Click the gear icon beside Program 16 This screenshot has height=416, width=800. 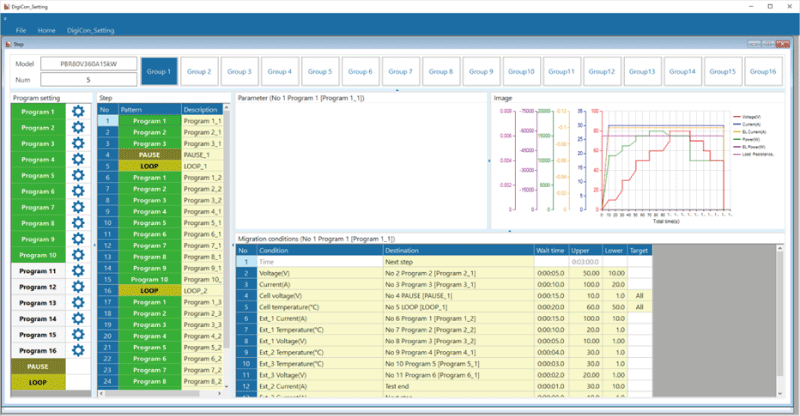pyautogui.click(x=79, y=351)
